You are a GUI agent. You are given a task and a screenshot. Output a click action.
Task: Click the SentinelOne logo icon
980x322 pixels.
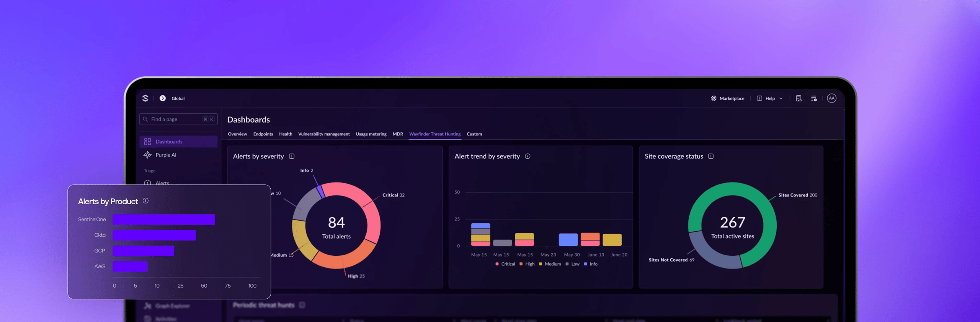point(145,98)
